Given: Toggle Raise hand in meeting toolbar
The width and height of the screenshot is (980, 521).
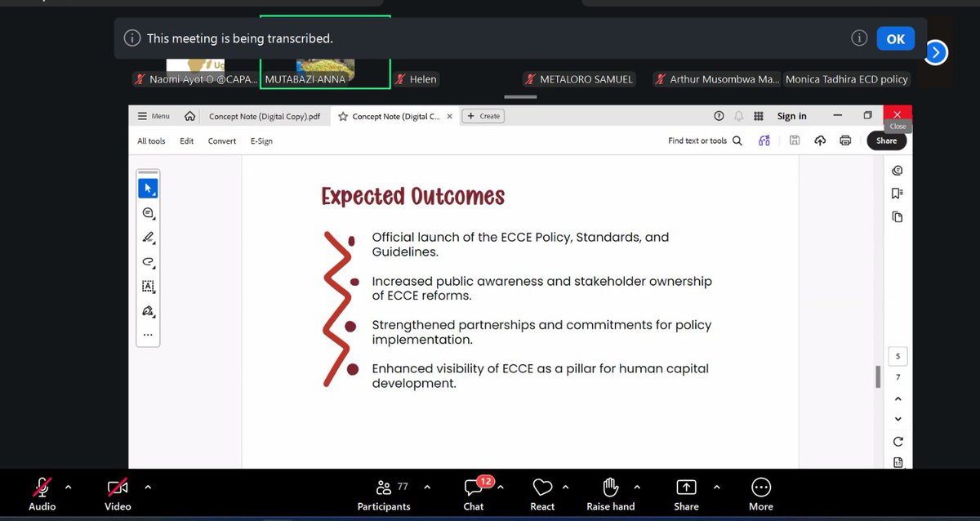Looking at the screenshot, I should (611, 495).
